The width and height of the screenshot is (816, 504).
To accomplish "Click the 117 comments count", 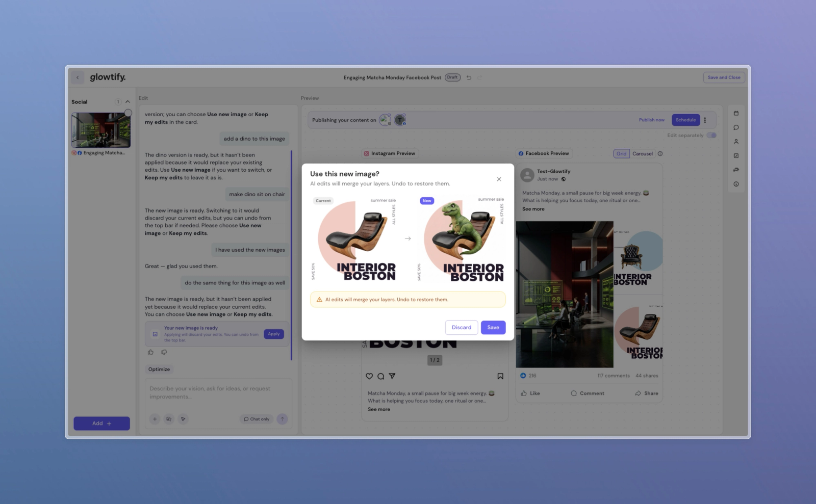I will coord(614,376).
